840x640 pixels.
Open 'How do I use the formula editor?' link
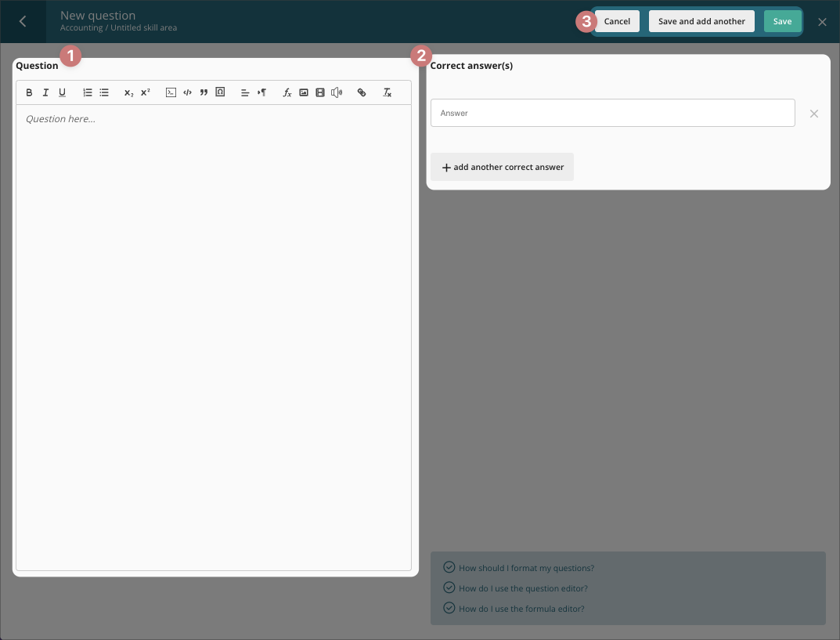point(521,609)
